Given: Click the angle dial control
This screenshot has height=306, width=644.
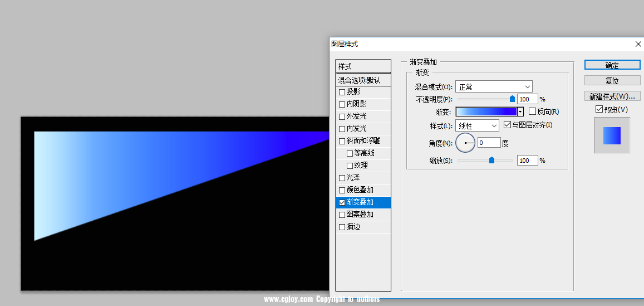Looking at the screenshot, I should (465, 143).
